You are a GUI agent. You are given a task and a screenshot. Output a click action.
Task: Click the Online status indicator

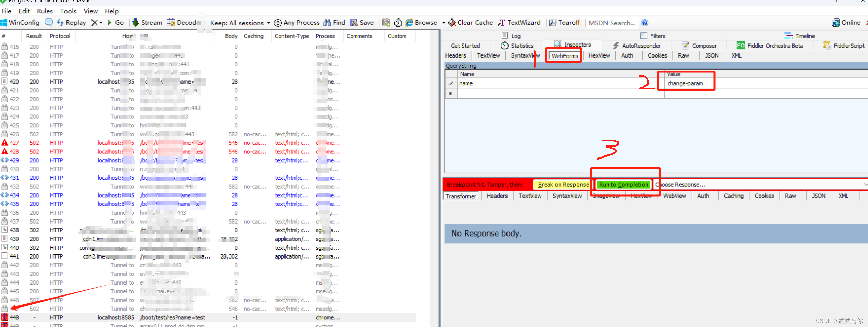pyautogui.click(x=846, y=23)
